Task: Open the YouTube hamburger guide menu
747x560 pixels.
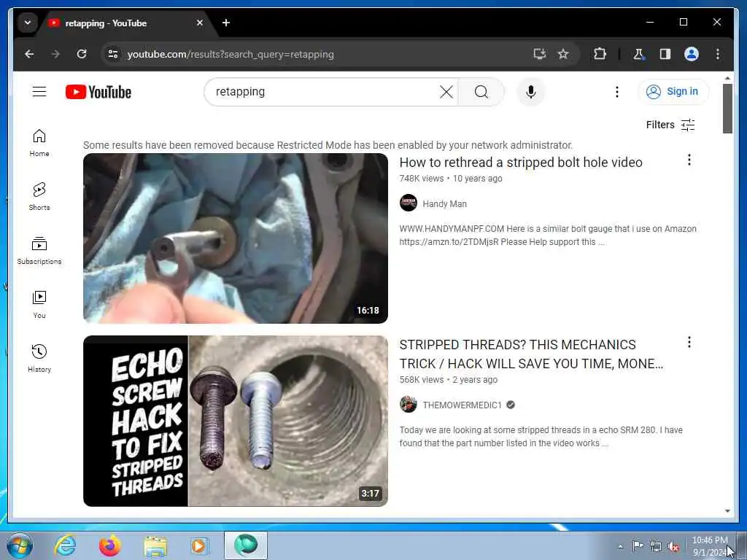Action: (39, 91)
